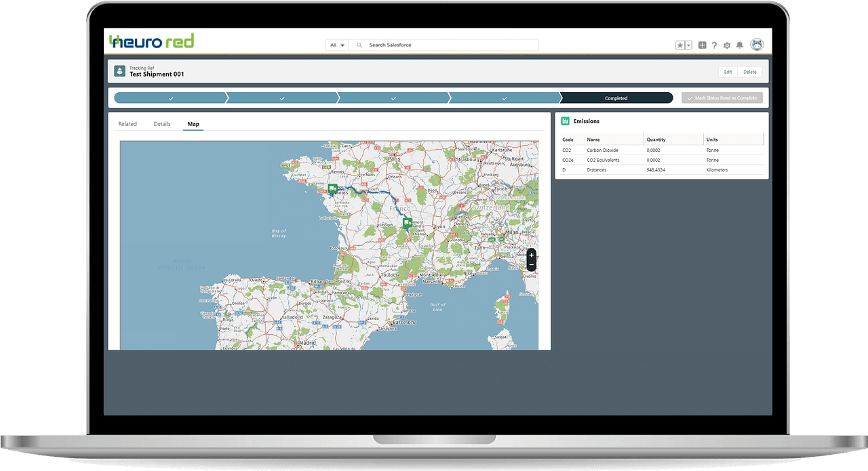
Task: Switch to the Related tab
Action: [x=127, y=124]
